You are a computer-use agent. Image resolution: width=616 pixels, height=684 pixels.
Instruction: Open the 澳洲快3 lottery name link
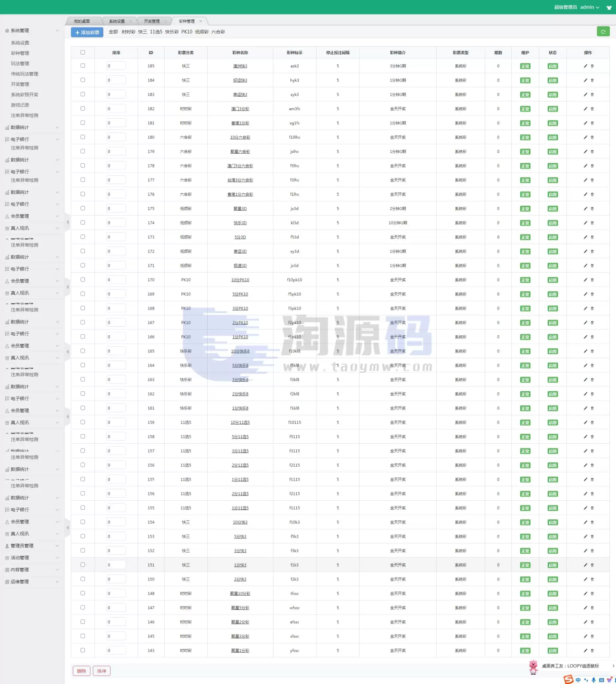pyautogui.click(x=240, y=66)
